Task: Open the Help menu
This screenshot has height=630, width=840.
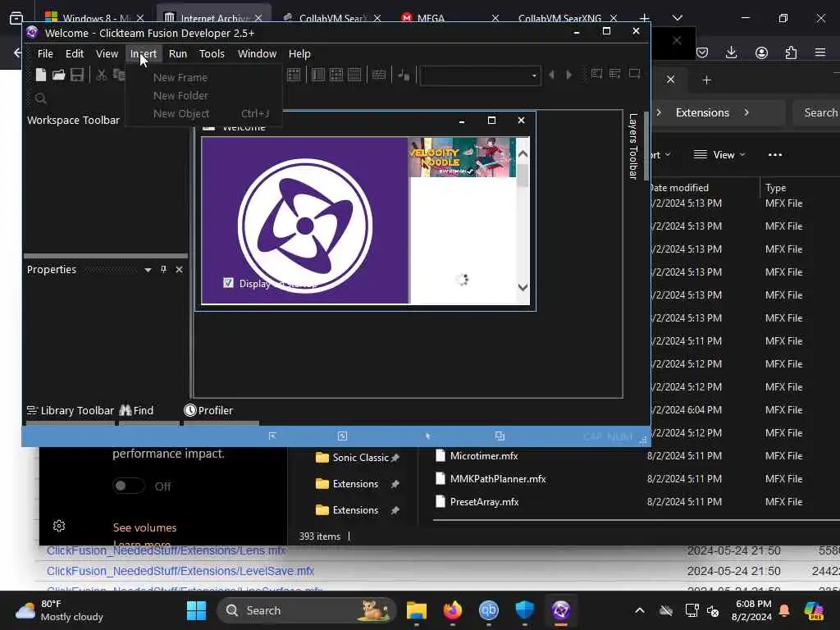Action: tap(299, 53)
